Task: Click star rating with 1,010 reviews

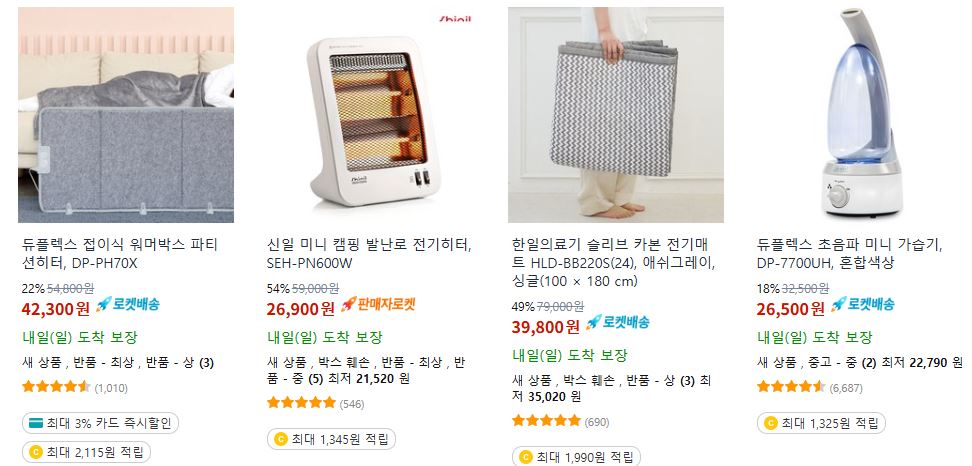Action: click(x=56, y=387)
